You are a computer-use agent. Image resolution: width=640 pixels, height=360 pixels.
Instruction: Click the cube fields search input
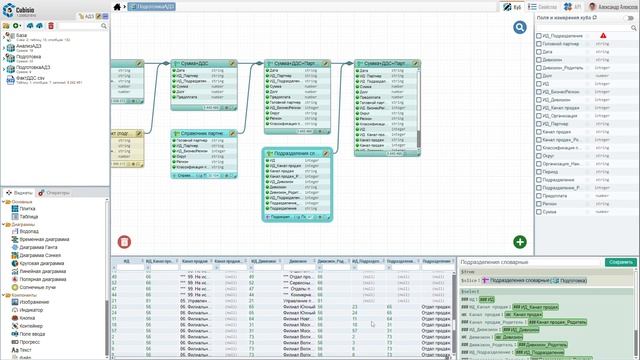(x=583, y=28)
